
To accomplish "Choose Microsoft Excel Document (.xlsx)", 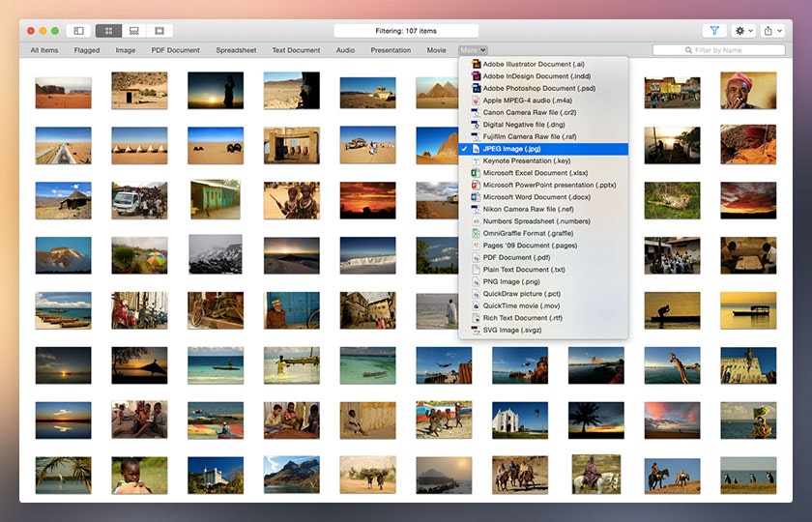I will point(543,173).
